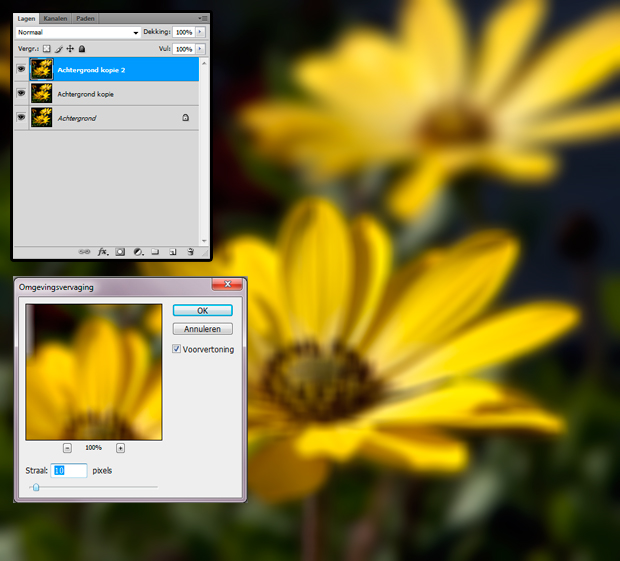Create a new layer
The height and width of the screenshot is (561, 620).
pyautogui.click(x=173, y=252)
